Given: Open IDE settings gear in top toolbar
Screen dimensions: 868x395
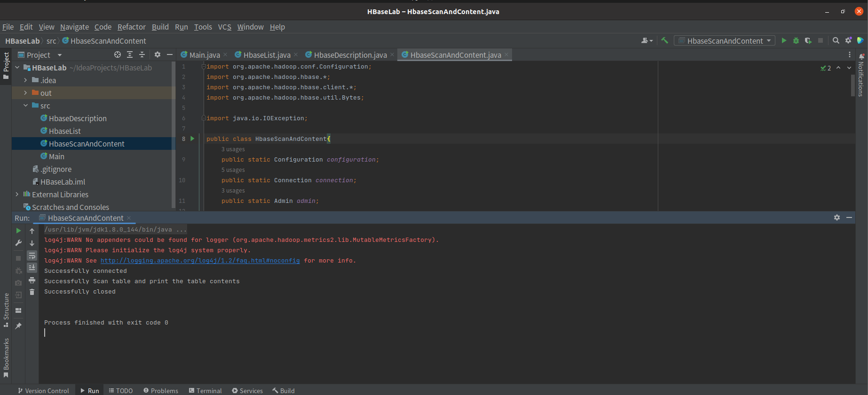Looking at the screenshot, I should pos(848,40).
